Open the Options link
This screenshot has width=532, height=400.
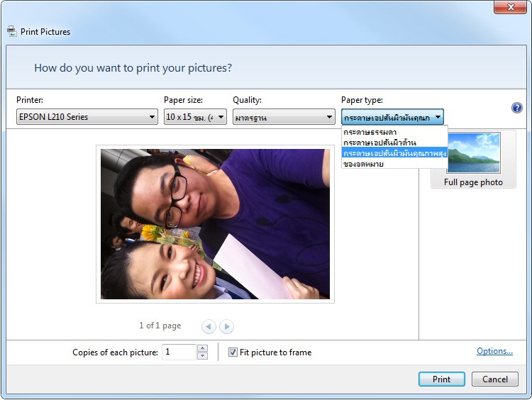pyautogui.click(x=494, y=351)
